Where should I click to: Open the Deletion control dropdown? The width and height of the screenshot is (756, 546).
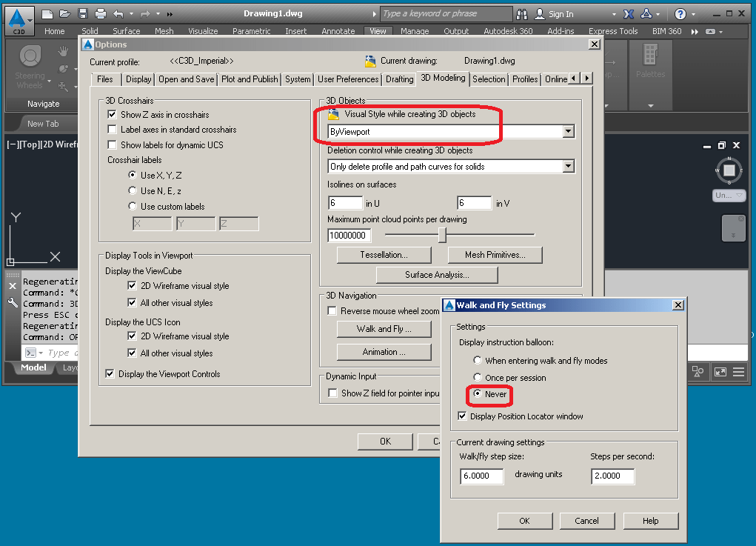pyautogui.click(x=569, y=167)
